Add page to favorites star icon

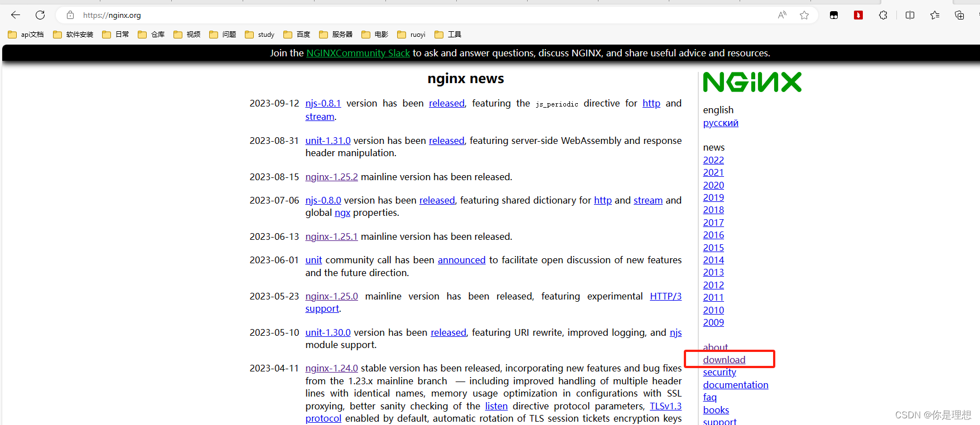[804, 15]
